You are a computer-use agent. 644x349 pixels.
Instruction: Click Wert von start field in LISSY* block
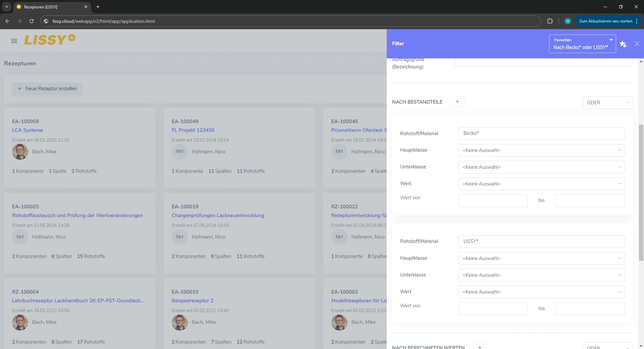[x=493, y=309]
